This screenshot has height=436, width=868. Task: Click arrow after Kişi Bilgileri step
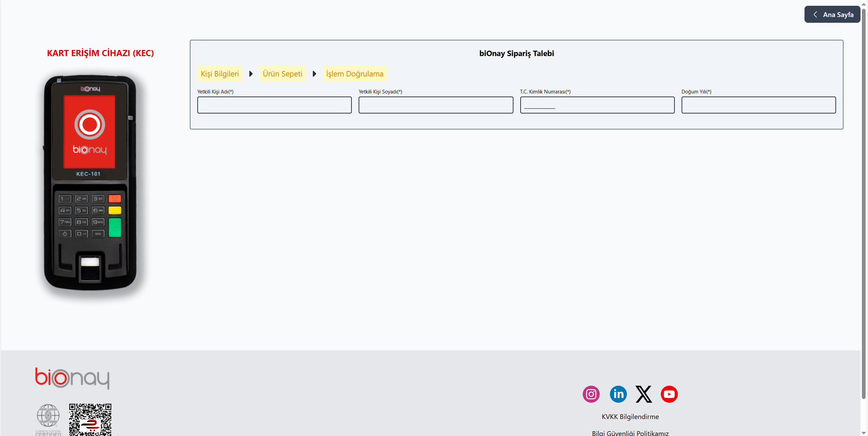[x=251, y=74]
